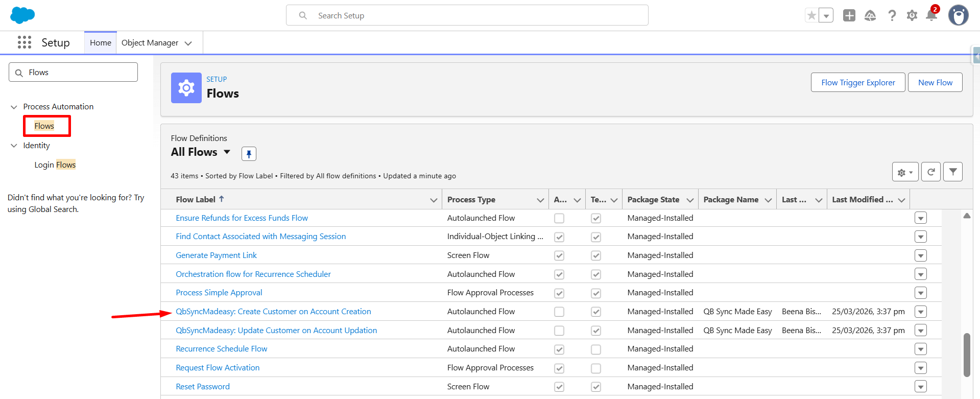Open Flow Trigger Explorer
Viewport: 980px width, 399px height.
point(858,82)
